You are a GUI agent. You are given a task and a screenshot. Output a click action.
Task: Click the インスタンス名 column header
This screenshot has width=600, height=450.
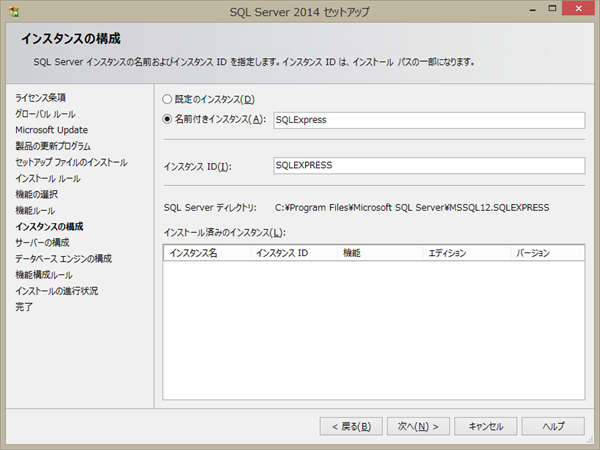pos(207,253)
